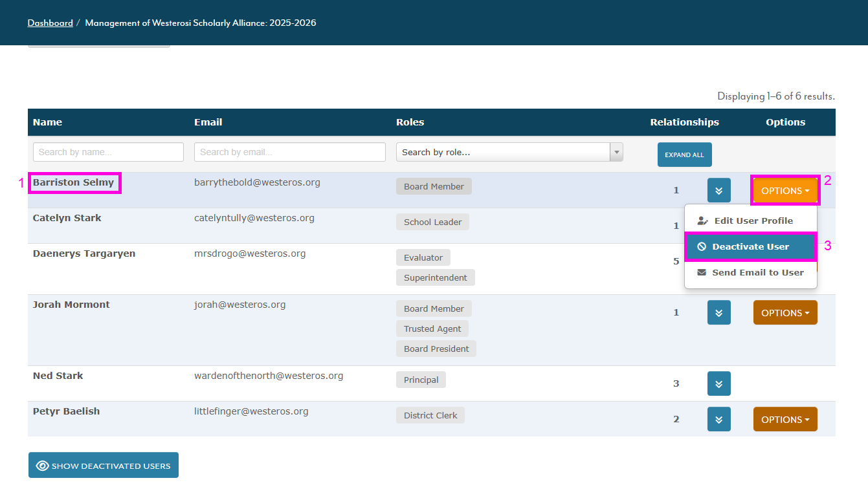Expand relationships for Ned Stark
Image resolution: width=868 pixels, height=485 pixels.
[719, 383]
